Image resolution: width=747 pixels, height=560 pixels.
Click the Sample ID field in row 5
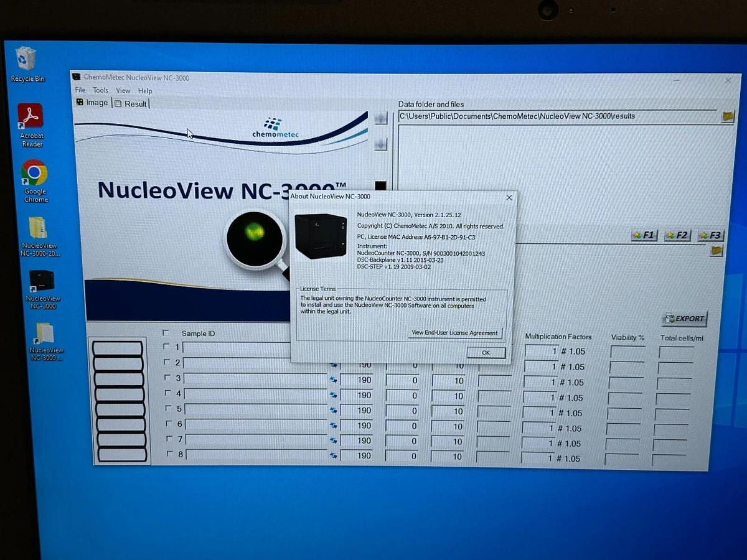[256, 410]
